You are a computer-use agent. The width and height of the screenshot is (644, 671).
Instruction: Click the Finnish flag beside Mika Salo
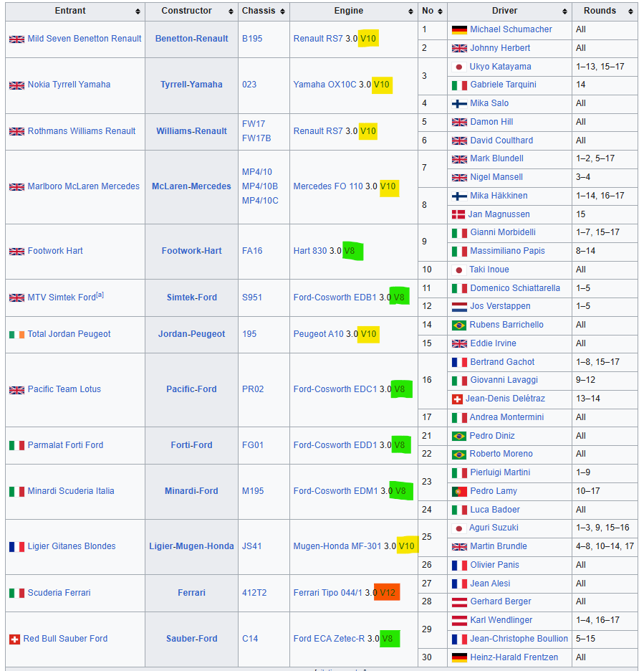coord(459,103)
